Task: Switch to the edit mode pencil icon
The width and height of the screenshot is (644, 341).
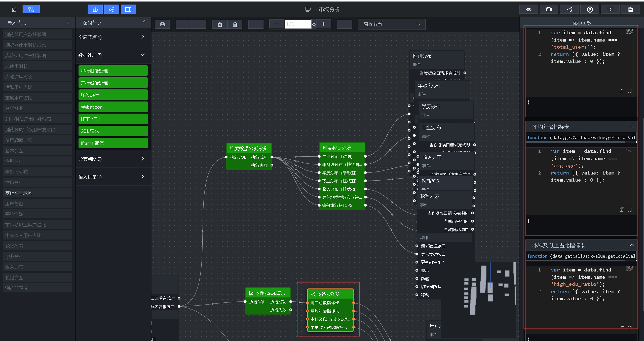Action: click(x=14, y=10)
